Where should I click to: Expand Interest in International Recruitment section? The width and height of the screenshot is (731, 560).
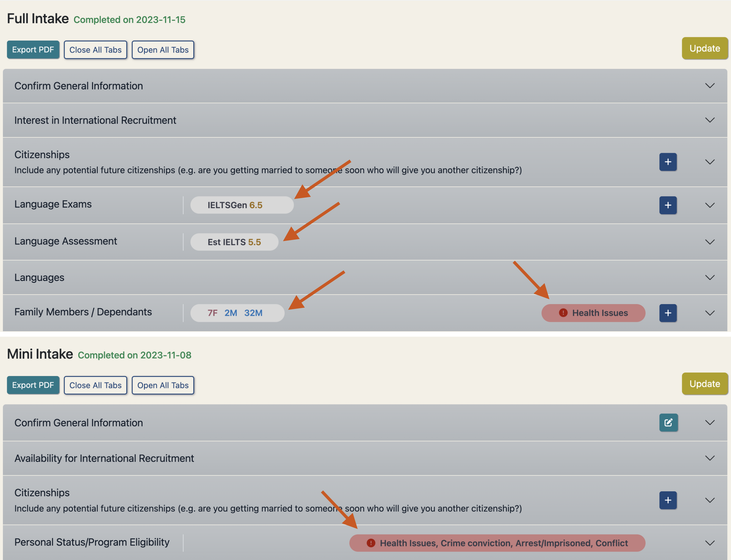(710, 120)
